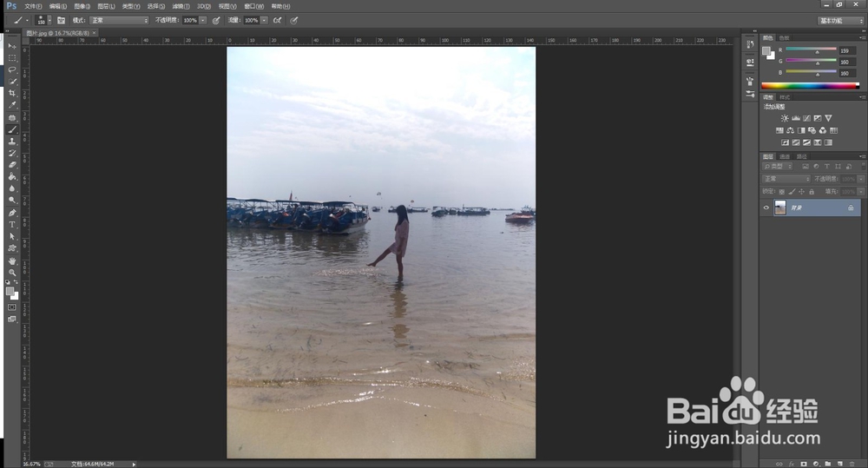Toggle Quick Mask mode
Screen dimensions: 868x468
click(x=12, y=307)
